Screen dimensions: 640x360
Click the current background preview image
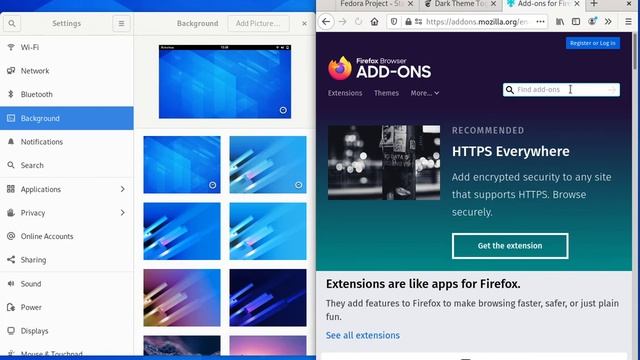[x=225, y=82]
